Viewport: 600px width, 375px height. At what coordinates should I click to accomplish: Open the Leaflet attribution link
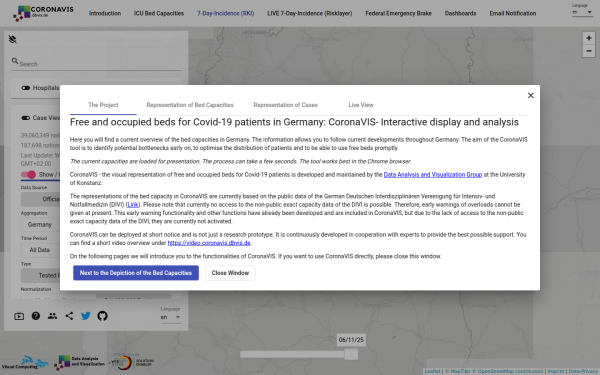click(x=432, y=371)
